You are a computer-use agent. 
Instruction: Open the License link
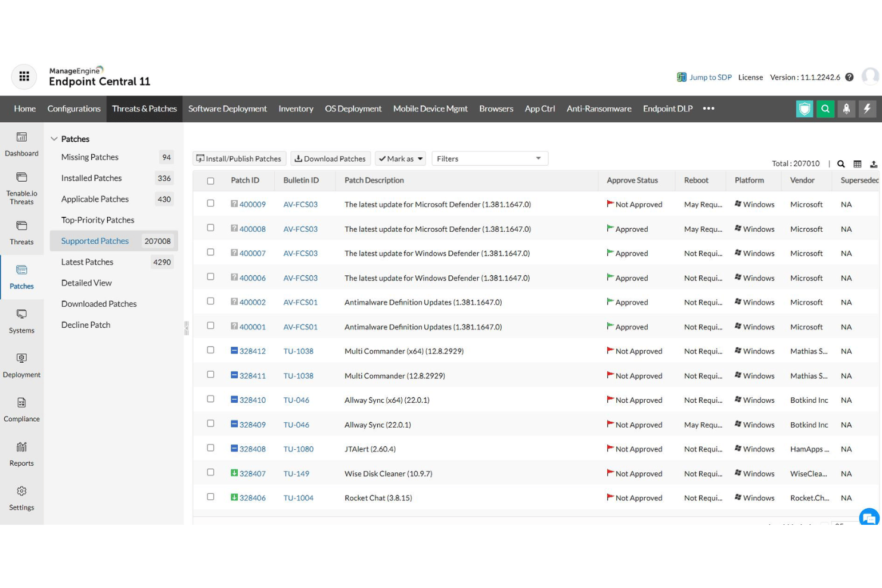(750, 77)
